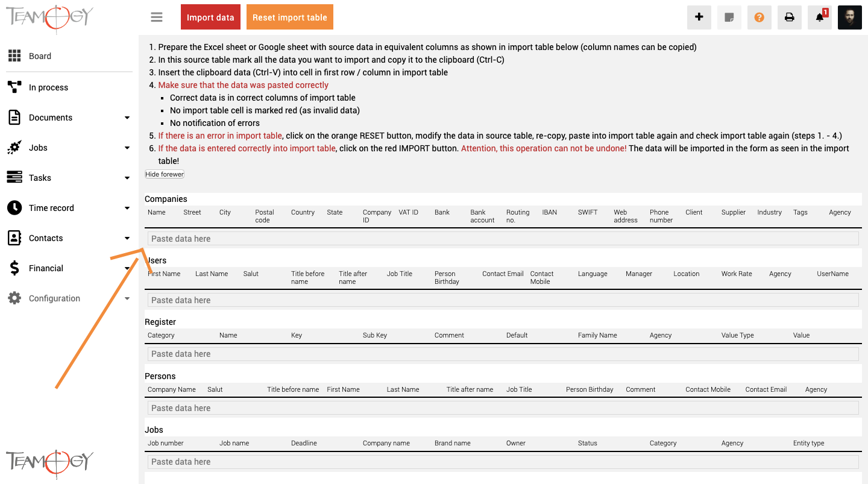Click the Job number column header
Viewport: 868px width, 484px height.
[166, 443]
